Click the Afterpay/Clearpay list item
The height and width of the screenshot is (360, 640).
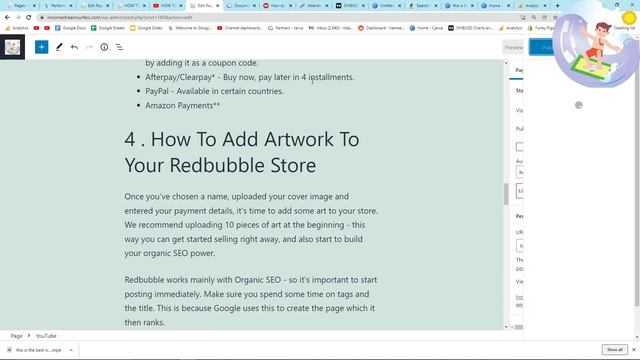pos(249,77)
